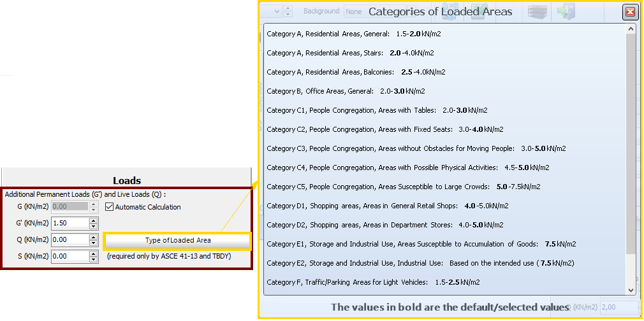Select Category F Traffic/Parking Areas entry

pos(373,282)
